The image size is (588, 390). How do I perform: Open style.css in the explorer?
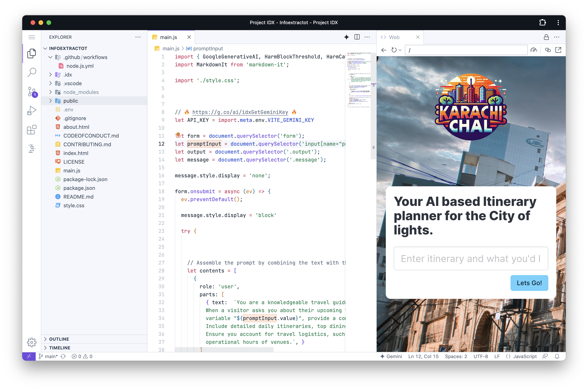[74, 206]
